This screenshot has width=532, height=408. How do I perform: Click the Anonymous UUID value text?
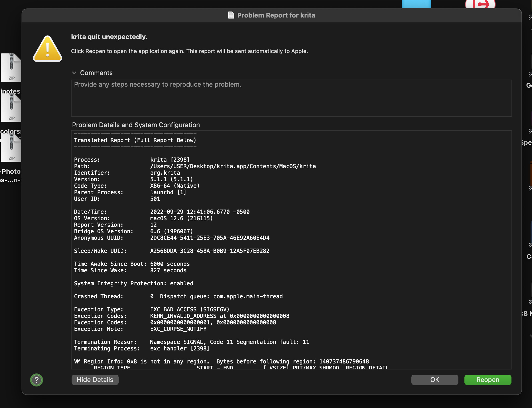(x=210, y=238)
